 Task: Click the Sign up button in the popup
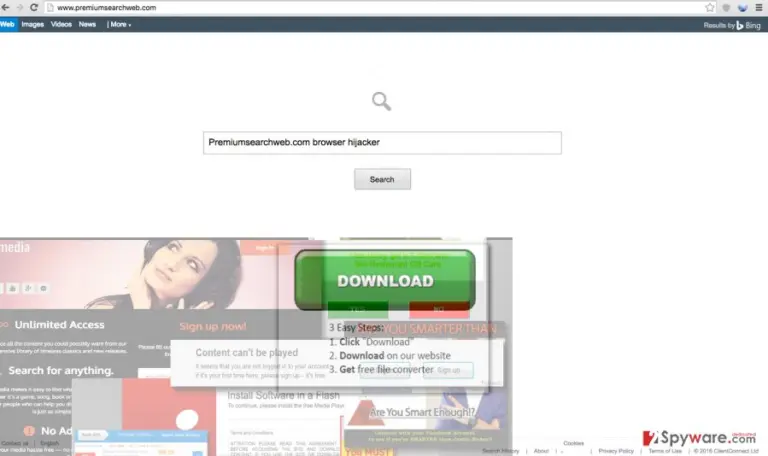(x=448, y=370)
